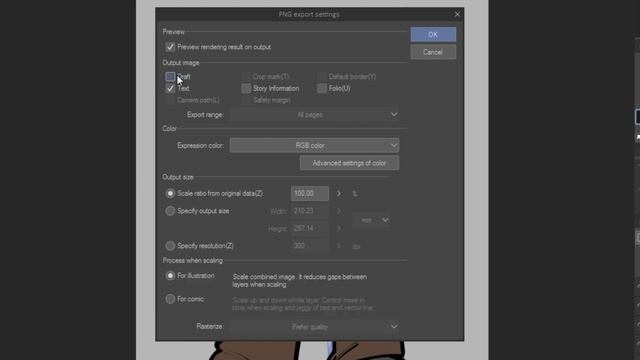The image size is (640, 360).
Task: Open the Expression color dropdown
Action: click(314, 145)
